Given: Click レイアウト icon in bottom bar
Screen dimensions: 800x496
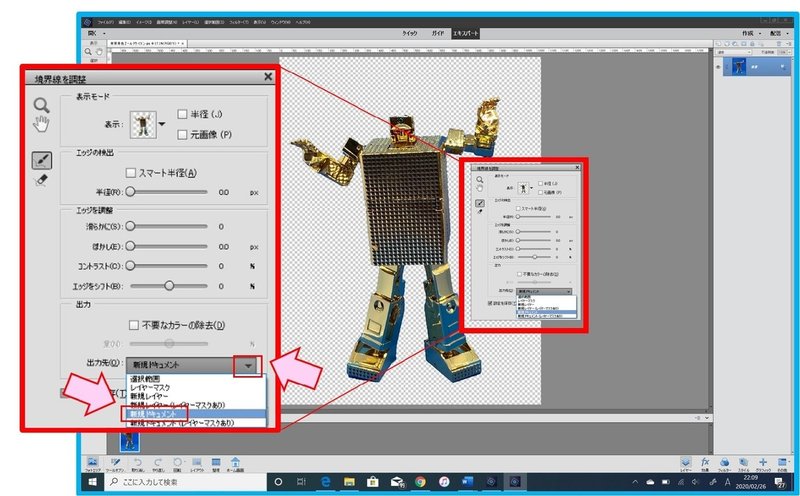Looking at the screenshot, I should click(x=197, y=463).
